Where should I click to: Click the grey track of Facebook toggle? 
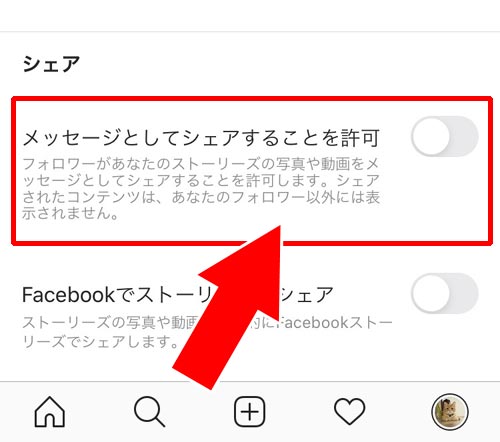point(465,293)
